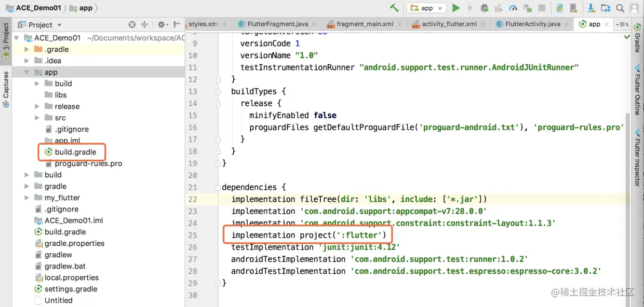Expand the app build subfolder
This screenshot has width=644, height=307.
[37, 83]
